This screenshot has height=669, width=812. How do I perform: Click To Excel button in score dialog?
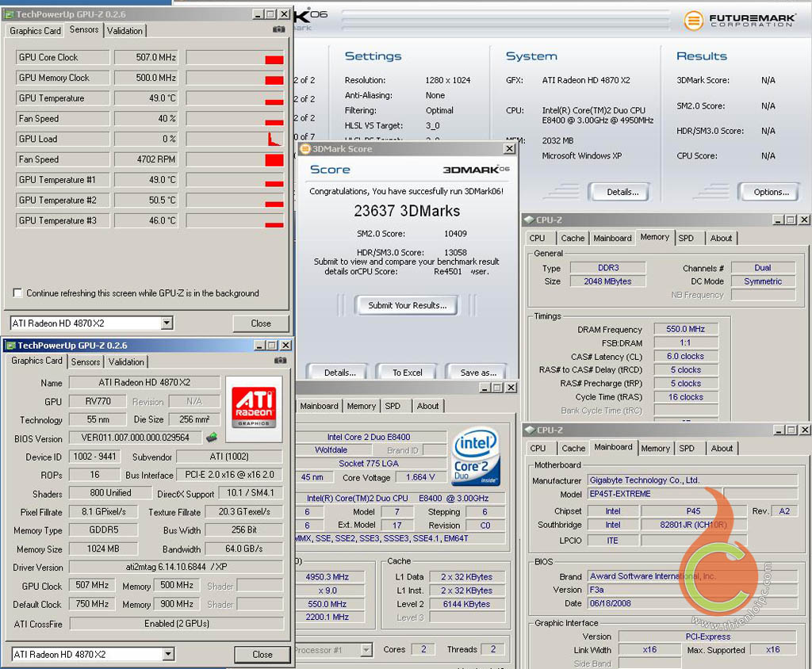(407, 373)
